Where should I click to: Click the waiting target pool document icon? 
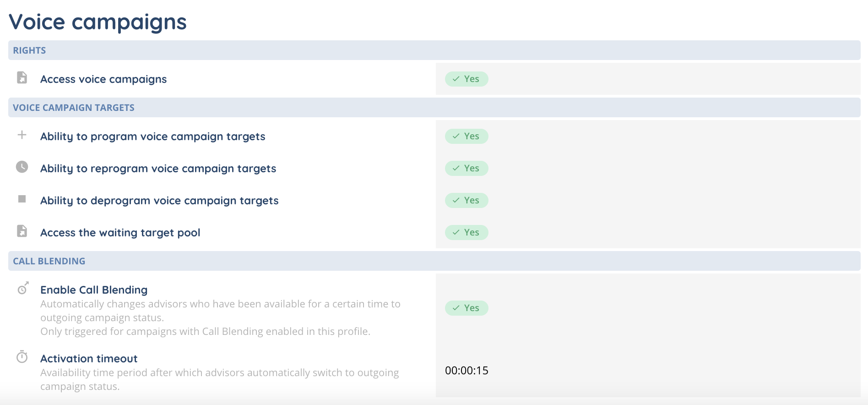tap(22, 231)
